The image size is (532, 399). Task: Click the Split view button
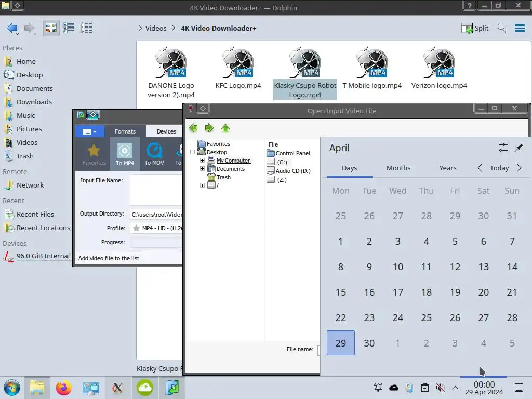(475, 28)
